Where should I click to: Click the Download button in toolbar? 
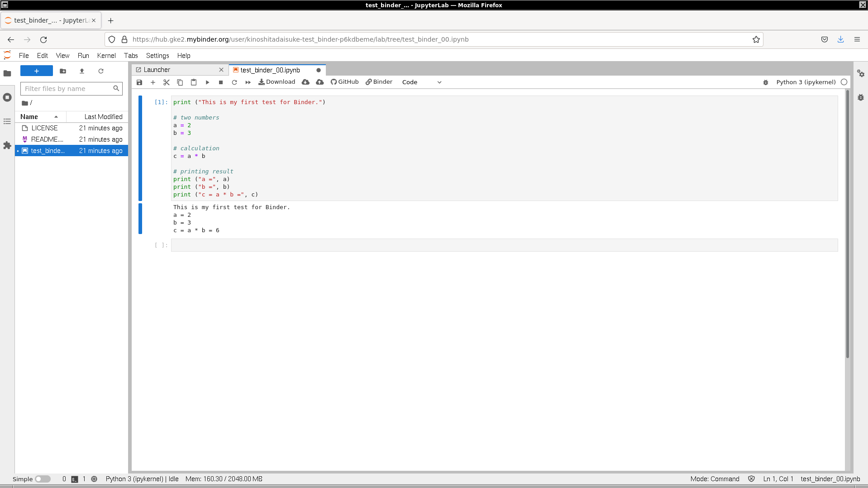pyautogui.click(x=277, y=82)
